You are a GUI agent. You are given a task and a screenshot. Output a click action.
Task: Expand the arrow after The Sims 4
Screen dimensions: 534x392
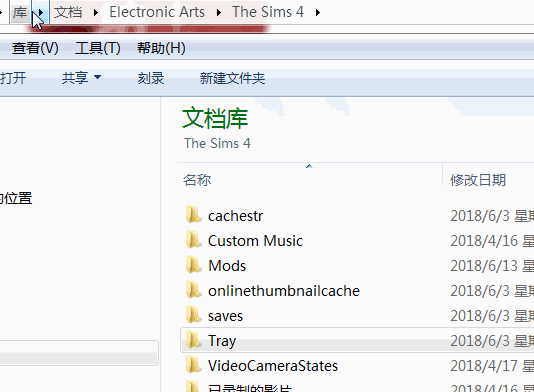point(317,13)
